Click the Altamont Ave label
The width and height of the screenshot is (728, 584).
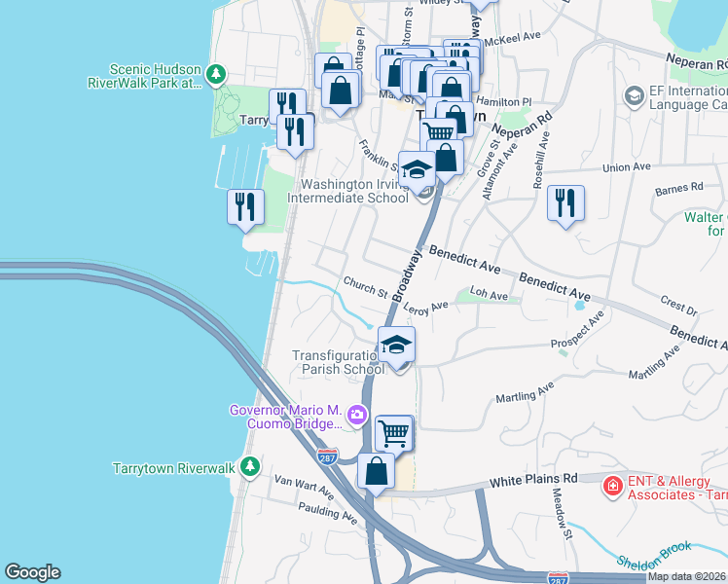pos(499,171)
